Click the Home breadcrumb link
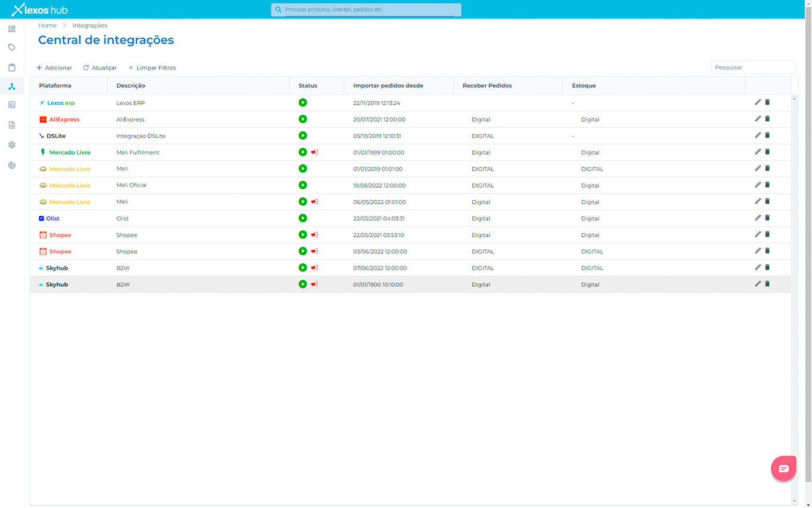The width and height of the screenshot is (812, 508). pyautogui.click(x=47, y=26)
